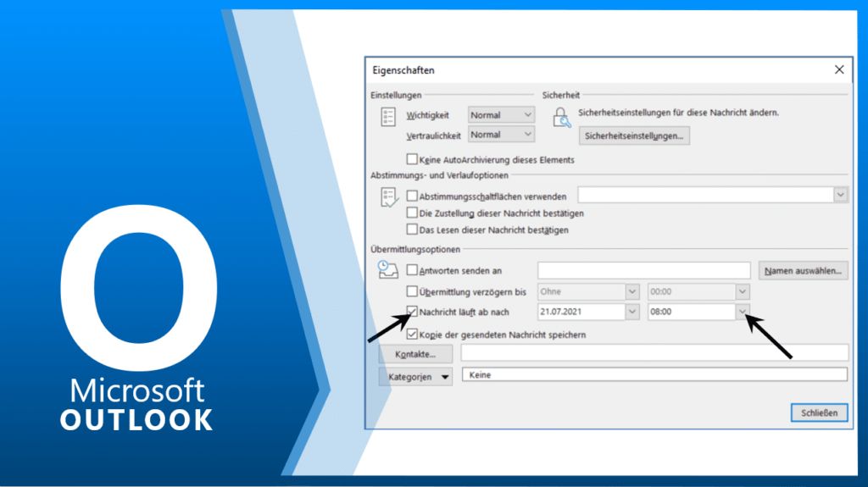
Task: Expand the voting buttons combo box arrow
Action: pos(840,195)
